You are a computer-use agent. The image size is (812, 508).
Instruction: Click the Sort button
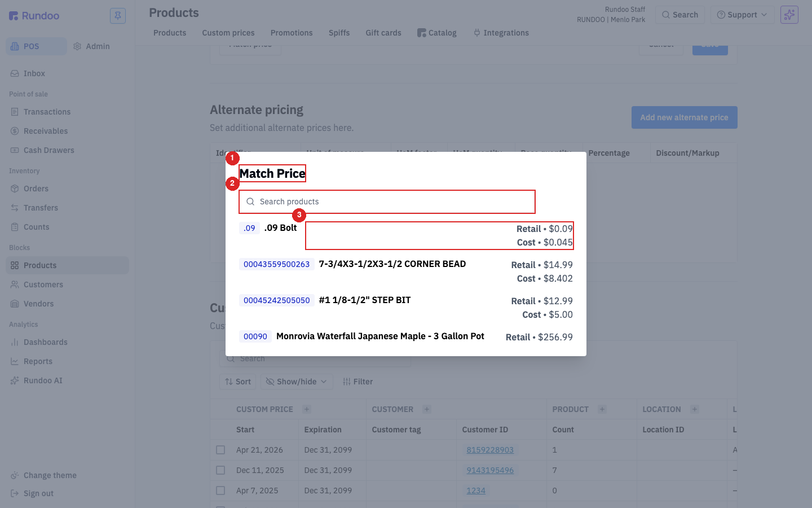pos(237,382)
